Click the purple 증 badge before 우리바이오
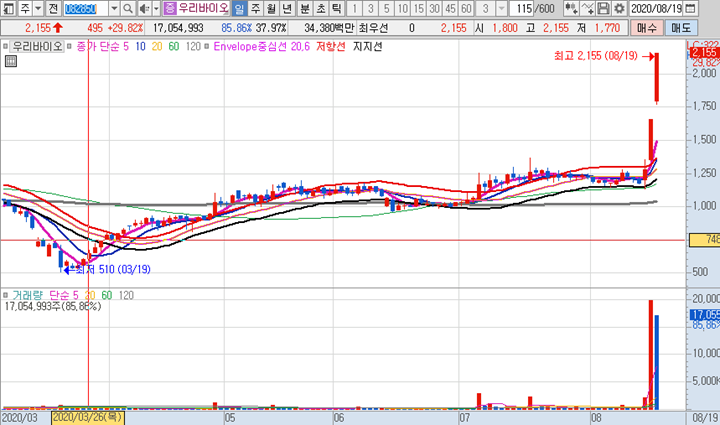The width and height of the screenshot is (720, 425). pos(169,8)
